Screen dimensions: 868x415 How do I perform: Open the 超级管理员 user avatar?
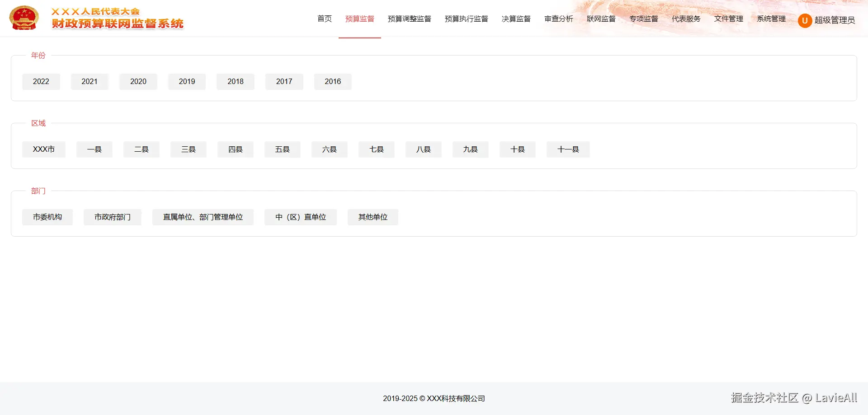[x=805, y=20]
